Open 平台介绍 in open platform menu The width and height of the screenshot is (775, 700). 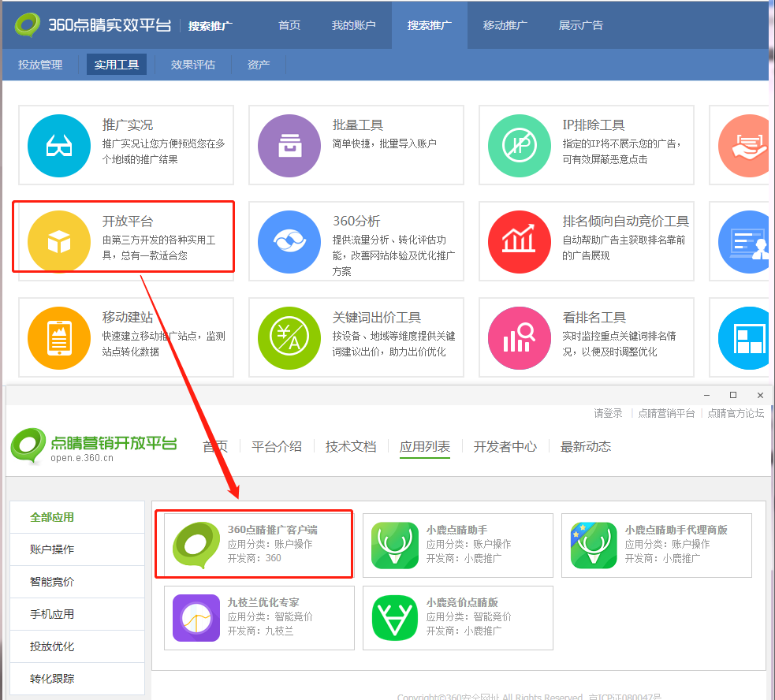tap(276, 446)
